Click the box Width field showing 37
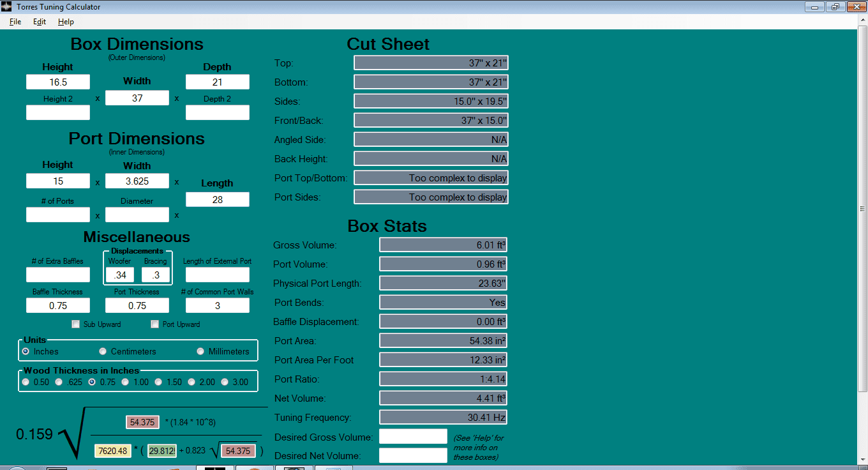The height and width of the screenshot is (470, 868). click(x=137, y=98)
